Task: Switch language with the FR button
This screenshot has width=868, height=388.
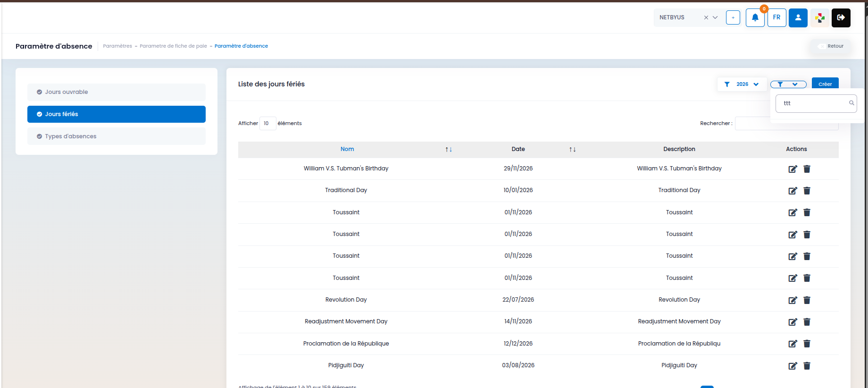Action: (x=776, y=18)
